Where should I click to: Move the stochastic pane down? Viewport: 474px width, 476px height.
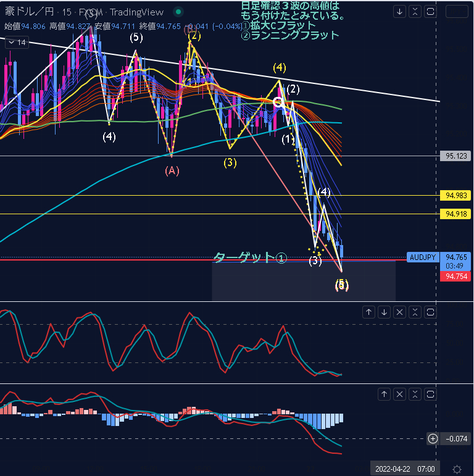click(x=384, y=312)
